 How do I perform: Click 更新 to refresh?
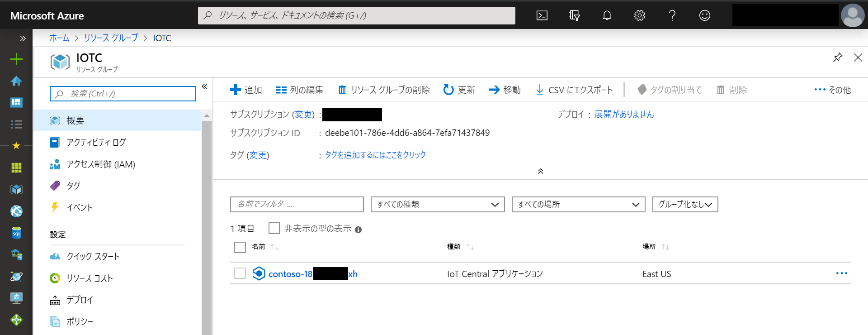459,90
